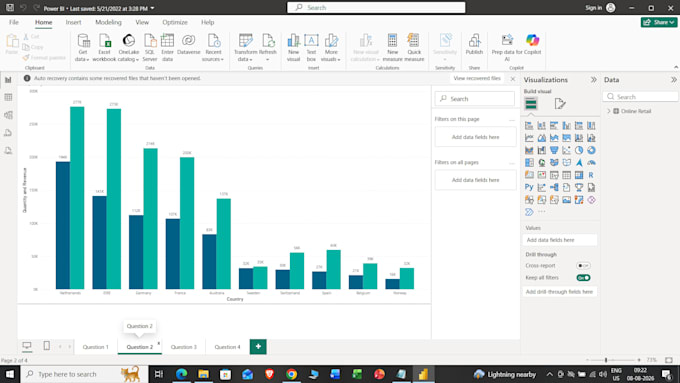680x383 pixels.
Task: Add an R script visual
Action: tap(591, 175)
